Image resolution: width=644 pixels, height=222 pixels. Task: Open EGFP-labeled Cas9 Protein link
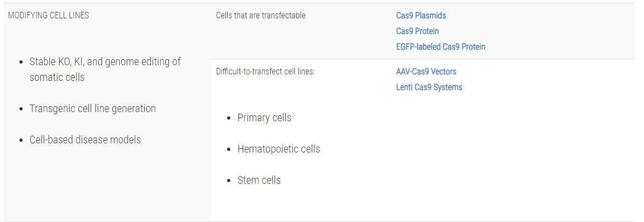pyautogui.click(x=440, y=47)
